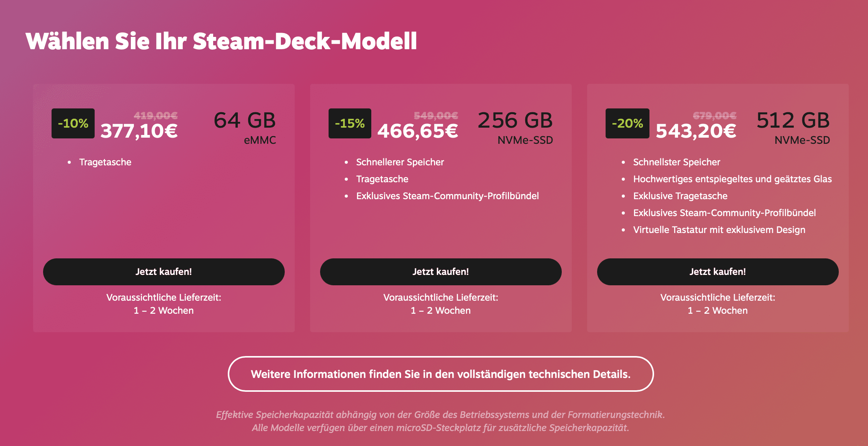
Task: Click the 512 GB storage label
Action: point(793,120)
